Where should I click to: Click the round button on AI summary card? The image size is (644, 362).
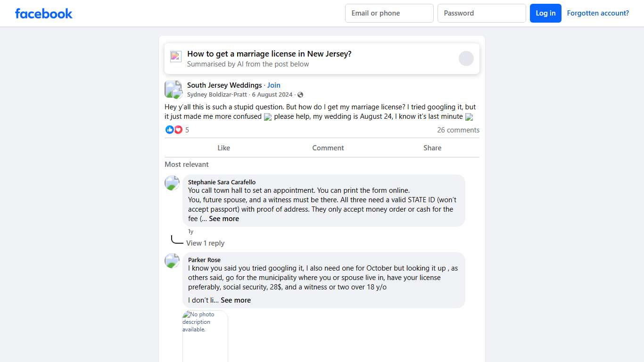coord(466,58)
